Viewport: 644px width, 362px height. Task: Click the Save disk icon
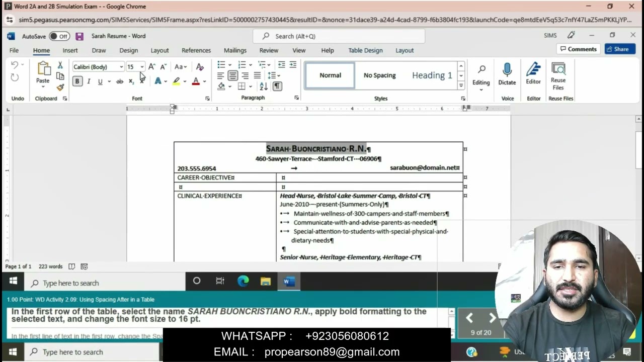click(79, 36)
